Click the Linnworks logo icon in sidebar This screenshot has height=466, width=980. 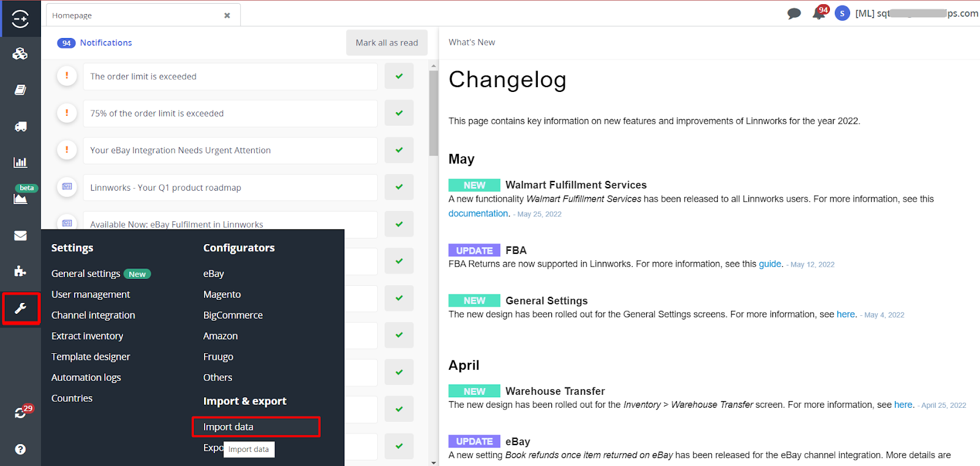(x=20, y=18)
